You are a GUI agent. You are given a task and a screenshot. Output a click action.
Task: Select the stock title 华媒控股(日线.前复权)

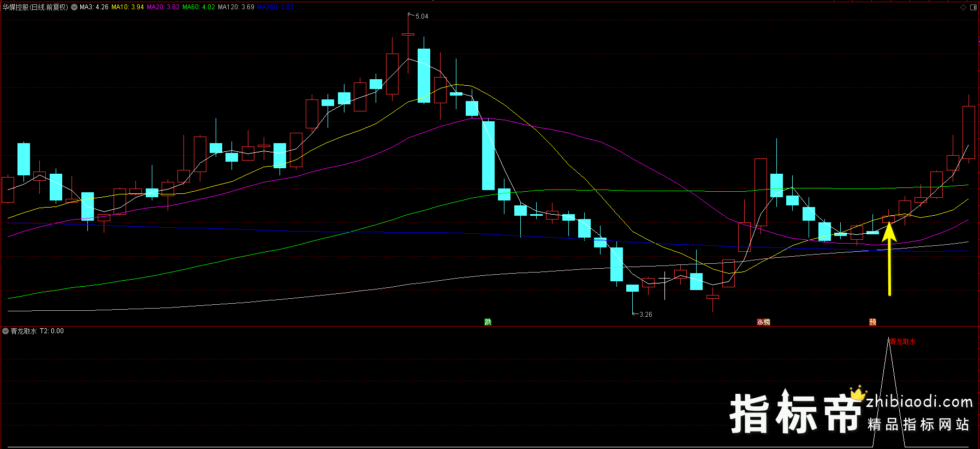[x=35, y=7]
